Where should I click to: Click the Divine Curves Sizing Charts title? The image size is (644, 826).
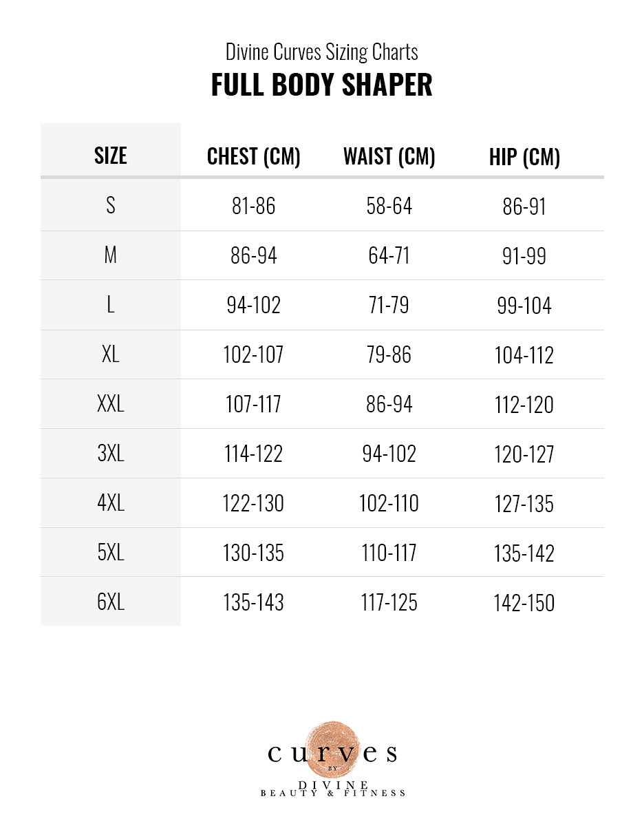(x=321, y=52)
